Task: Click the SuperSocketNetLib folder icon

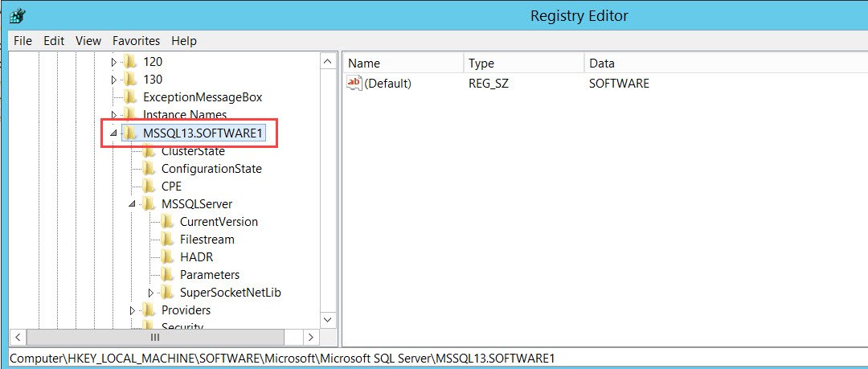Action: (167, 292)
